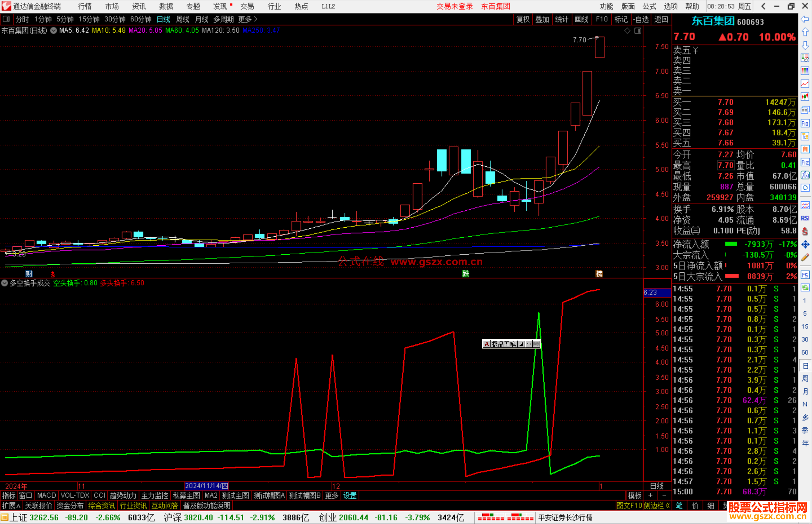
Task: Click the 跌 marker on price chart
Action: [x=465, y=274]
